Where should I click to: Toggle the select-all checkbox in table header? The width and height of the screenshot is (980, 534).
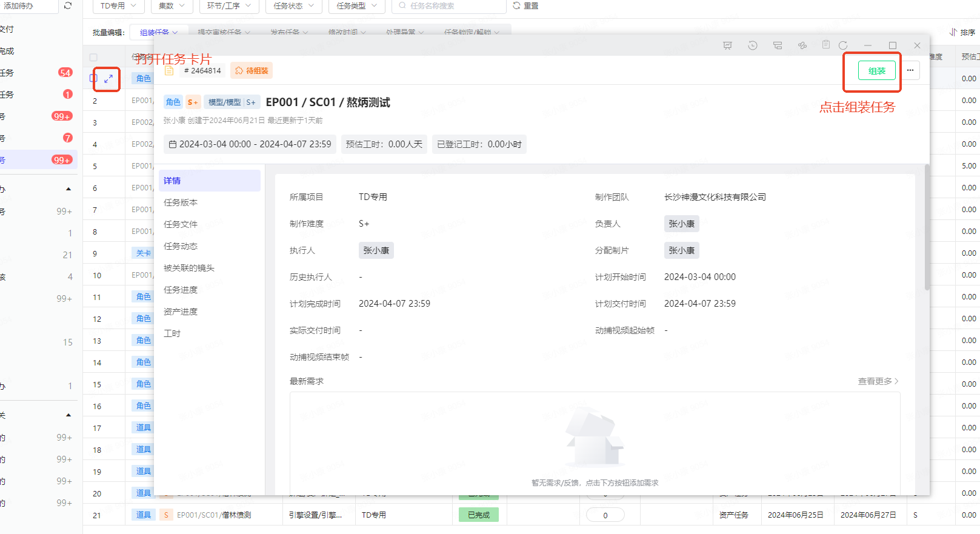coord(93,57)
